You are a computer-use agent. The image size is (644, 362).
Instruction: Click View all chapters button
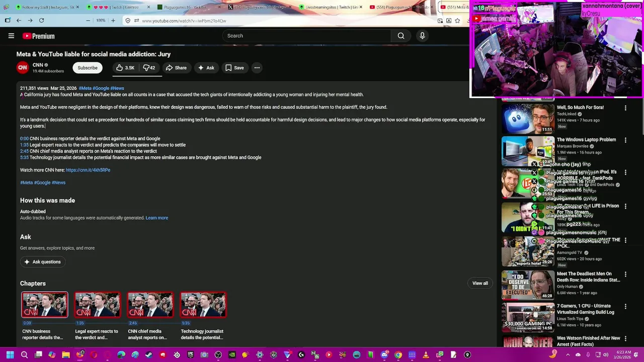[x=480, y=283]
